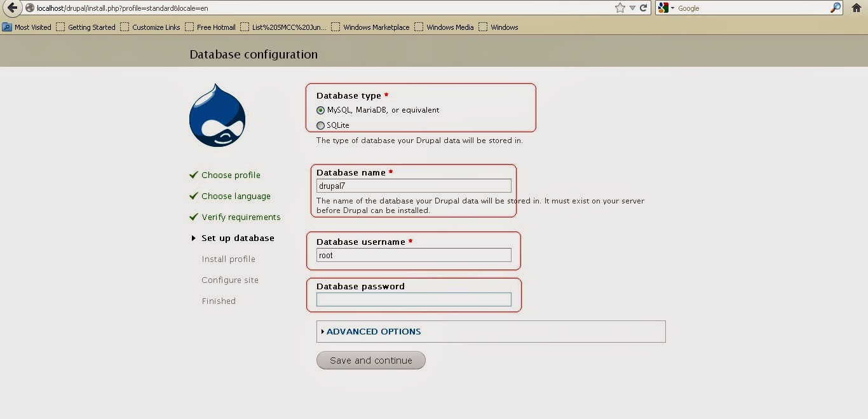Open the Google search engine selector
868x419 pixels.
click(x=666, y=8)
